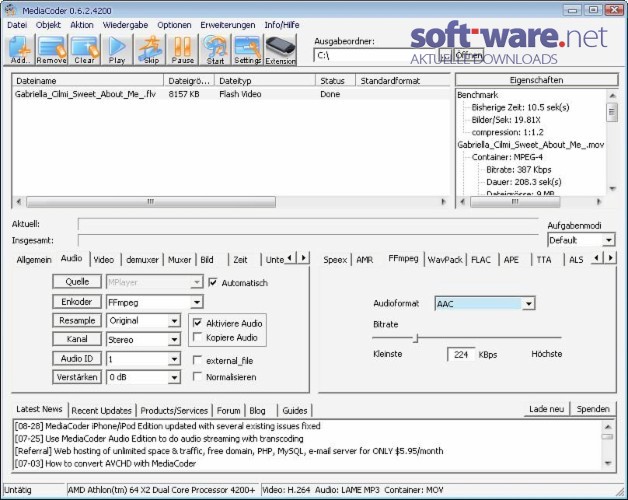Open the Settings toolbar icon

248,50
